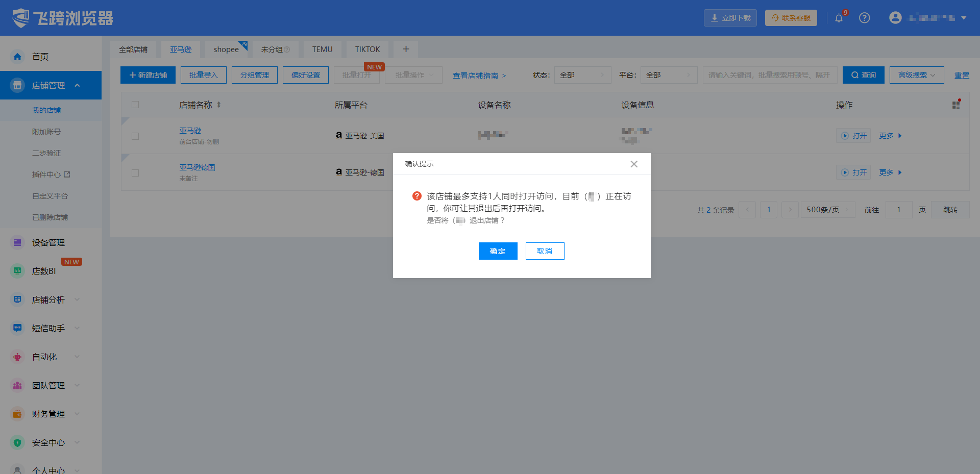Screen dimensions: 980x474
Task: Click the Amazon icon in 亚马逊-美国 row
Action: [338, 135]
